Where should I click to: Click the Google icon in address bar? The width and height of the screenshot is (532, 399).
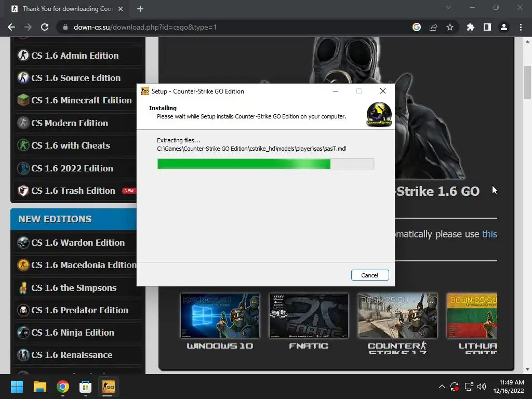click(x=417, y=27)
